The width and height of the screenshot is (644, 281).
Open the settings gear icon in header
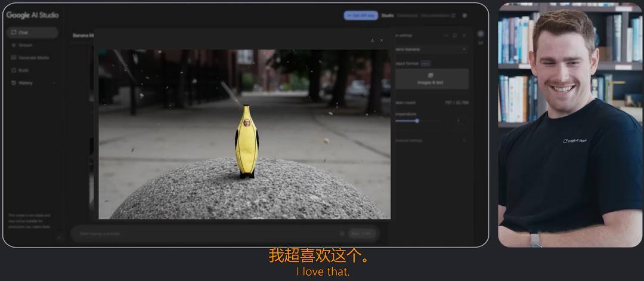point(465,16)
